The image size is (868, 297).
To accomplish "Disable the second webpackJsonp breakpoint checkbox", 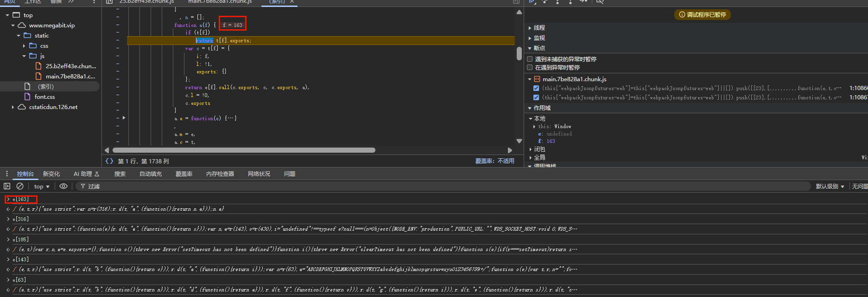I will (536, 97).
